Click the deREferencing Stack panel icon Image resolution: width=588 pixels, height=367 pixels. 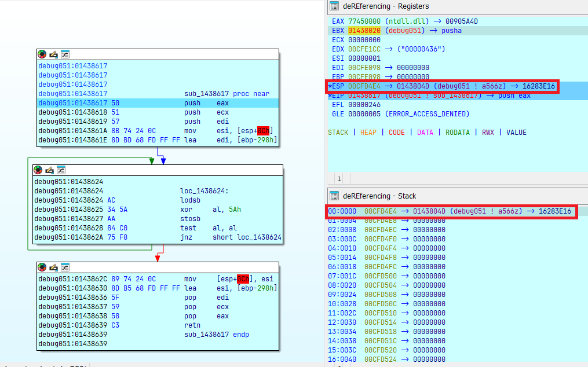click(334, 196)
